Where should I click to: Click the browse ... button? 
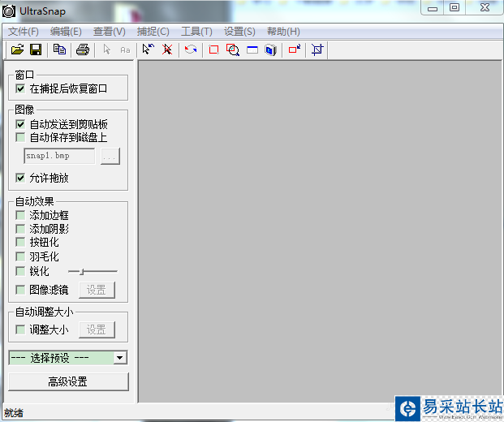[x=110, y=156]
